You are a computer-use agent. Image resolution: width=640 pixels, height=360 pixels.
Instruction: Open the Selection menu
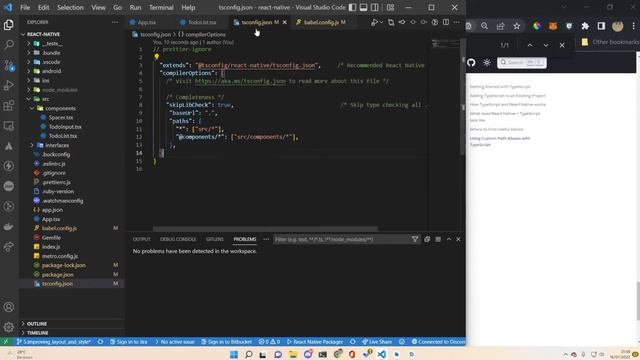[70, 7]
